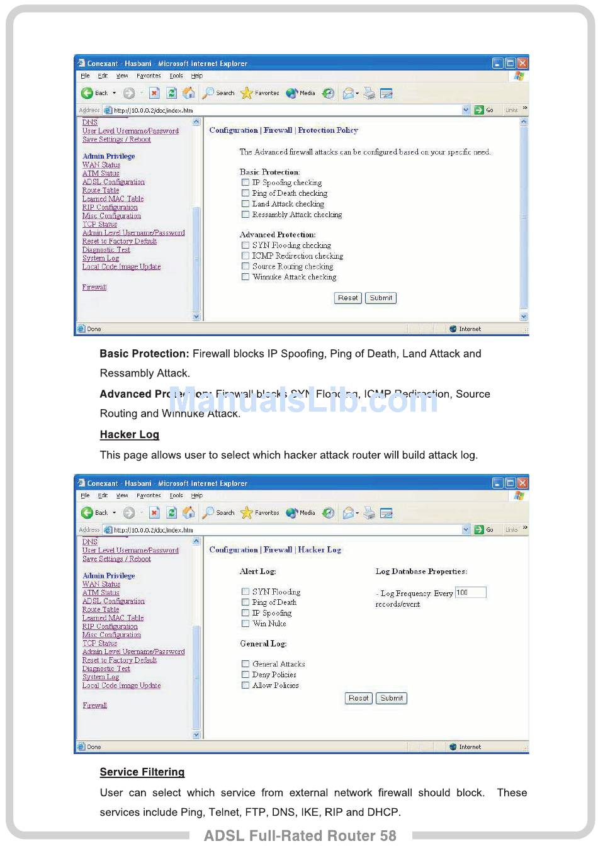Open the Firewall link in the Hacker Log window sidebar
The image size is (598, 868).
pos(95,706)
